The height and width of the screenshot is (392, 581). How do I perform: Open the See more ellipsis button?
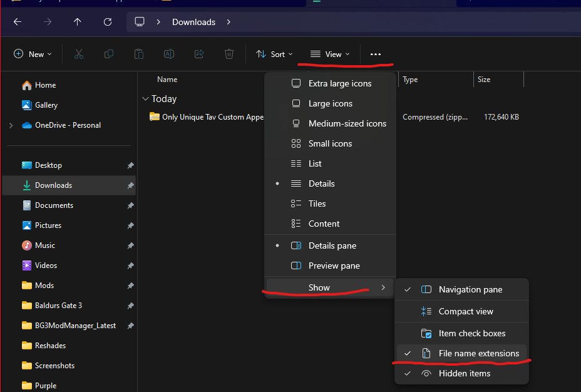click(375, 54)
